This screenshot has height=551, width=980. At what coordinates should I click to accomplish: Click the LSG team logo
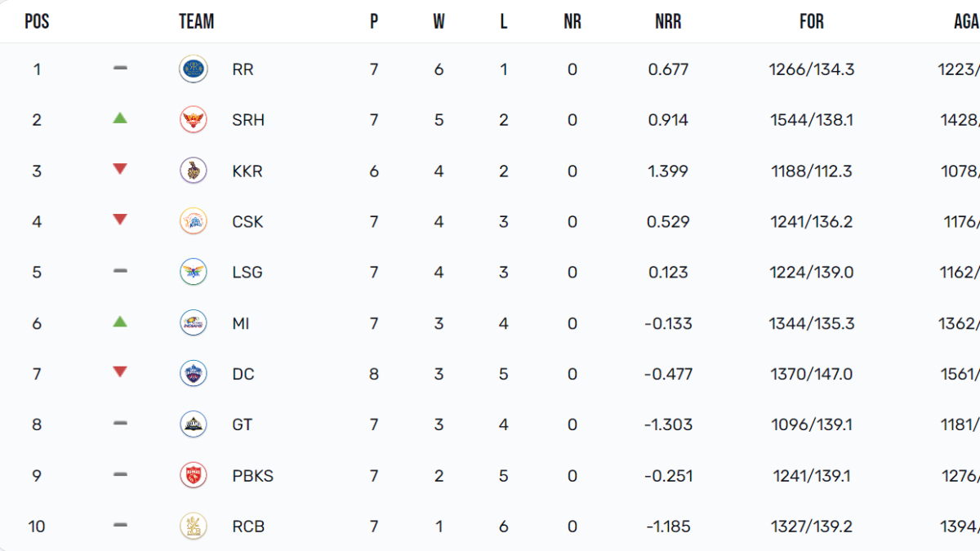point(194,272)
